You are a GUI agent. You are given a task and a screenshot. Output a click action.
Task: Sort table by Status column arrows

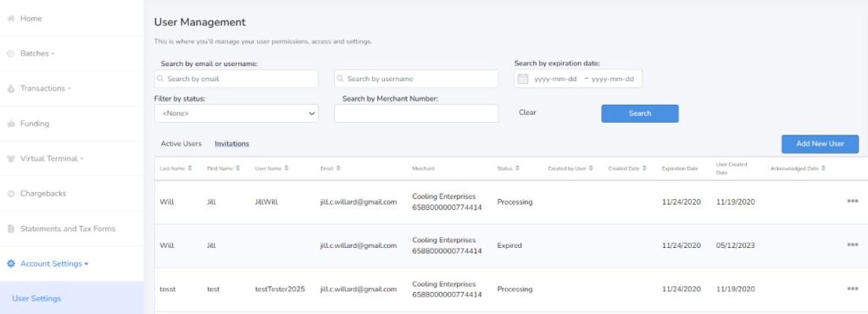pyautogui.click(x=516, y=168)
